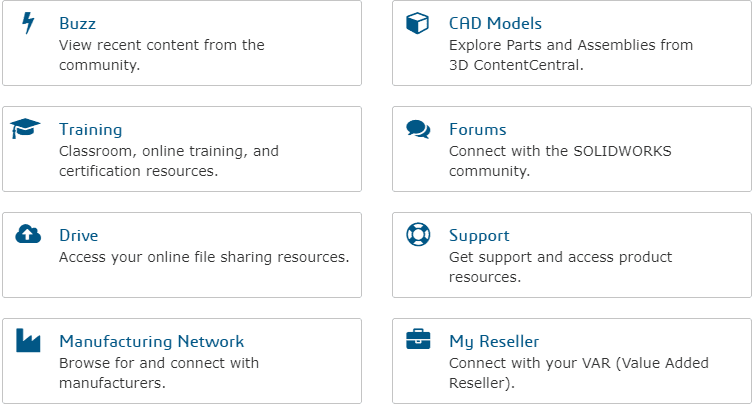
Task: Click the Drive cloud upload icon
Action: click(x=28, y=234)
